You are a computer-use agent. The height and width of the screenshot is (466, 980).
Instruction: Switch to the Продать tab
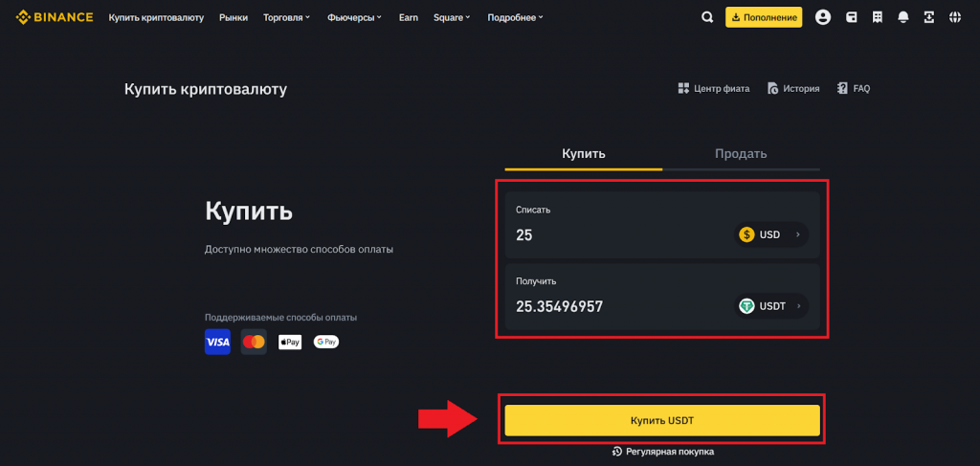coord(742,154)
